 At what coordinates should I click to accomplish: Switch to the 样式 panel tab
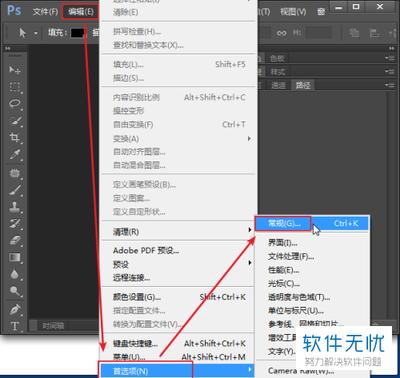point(277,72)
